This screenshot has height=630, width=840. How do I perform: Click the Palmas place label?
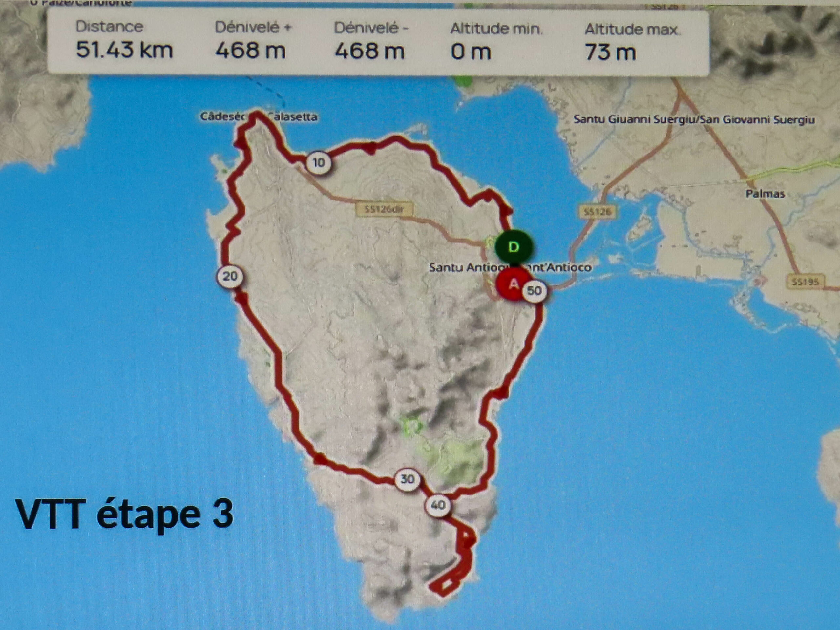click(x=765, y=194)
